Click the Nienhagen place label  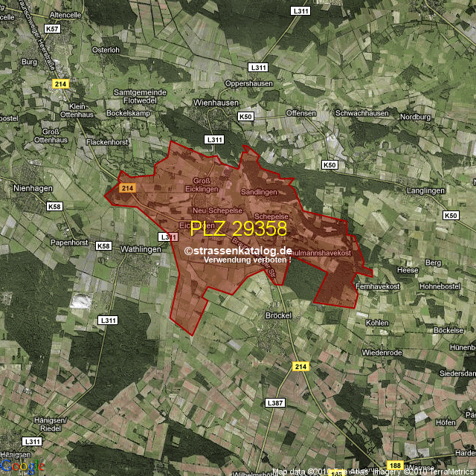pyautogui.click(x=30, y=189)
